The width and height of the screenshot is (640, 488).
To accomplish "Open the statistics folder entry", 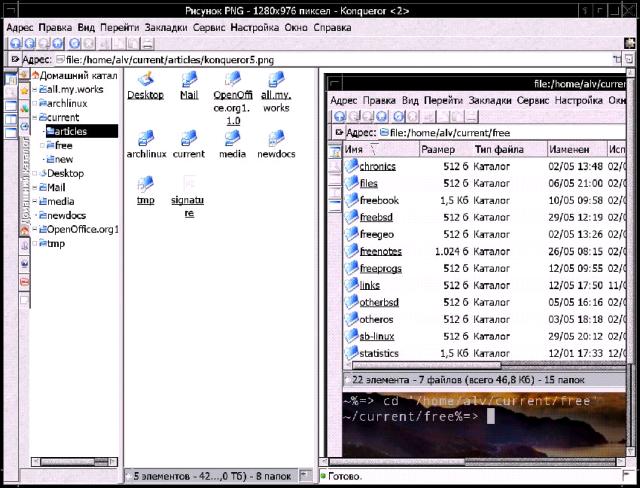I will point(378,353).
